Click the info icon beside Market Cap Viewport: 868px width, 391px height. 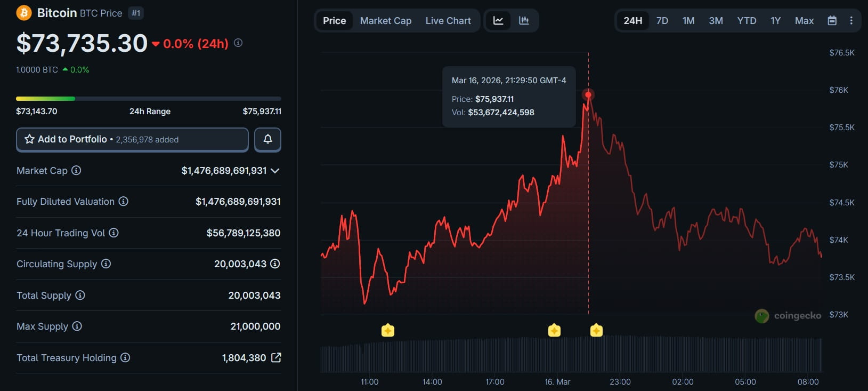click(x=76, y=171)
